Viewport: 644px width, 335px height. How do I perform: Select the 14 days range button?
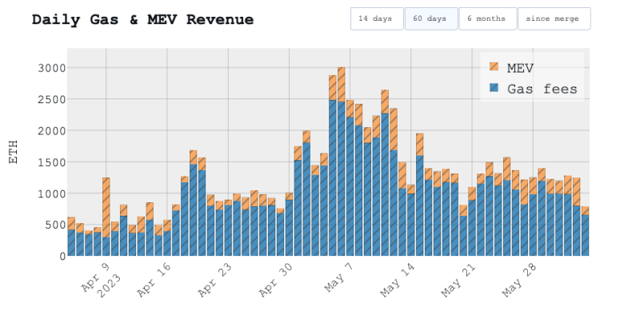[x=377, y=18]
